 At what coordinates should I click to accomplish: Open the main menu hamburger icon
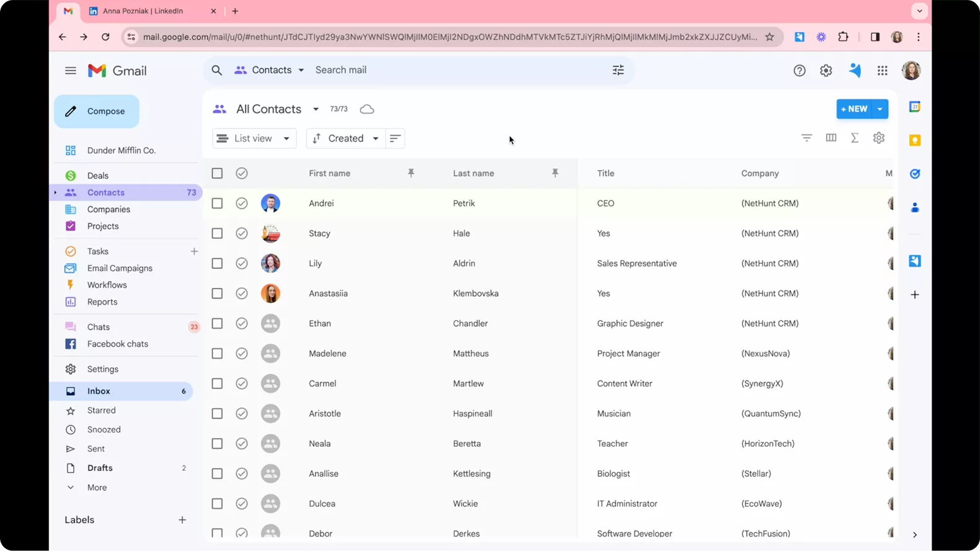[x=71, y=71]
